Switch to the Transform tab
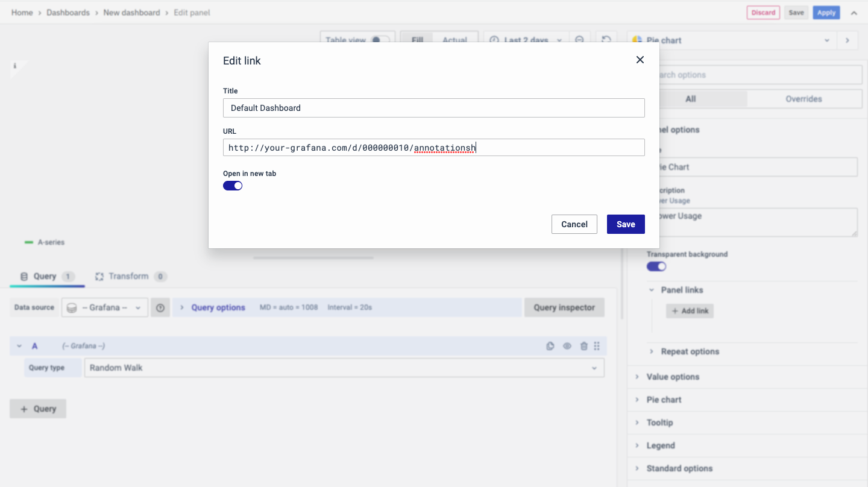The width and height of the screenshot is (868, 487). point(128,276)
